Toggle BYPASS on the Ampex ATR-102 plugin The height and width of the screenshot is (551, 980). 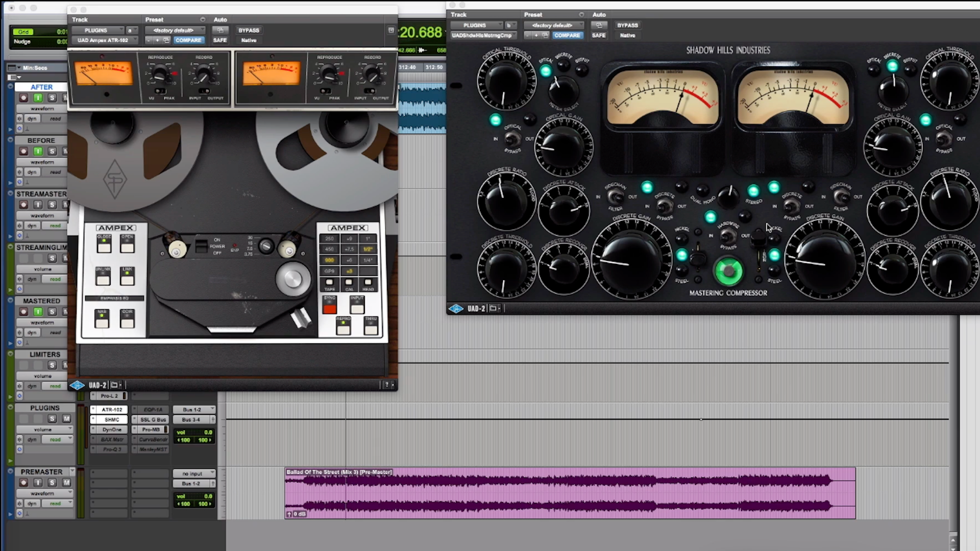249,30
